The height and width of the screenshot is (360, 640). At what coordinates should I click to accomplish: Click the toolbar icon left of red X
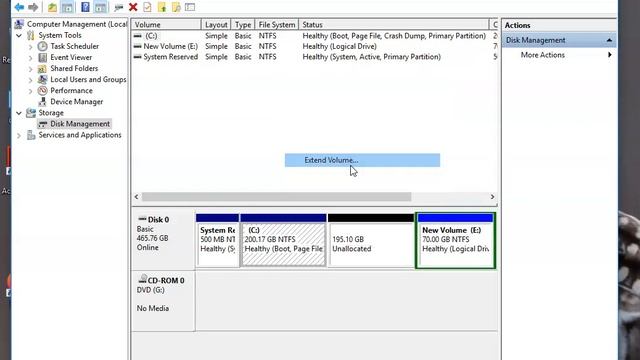119,7
